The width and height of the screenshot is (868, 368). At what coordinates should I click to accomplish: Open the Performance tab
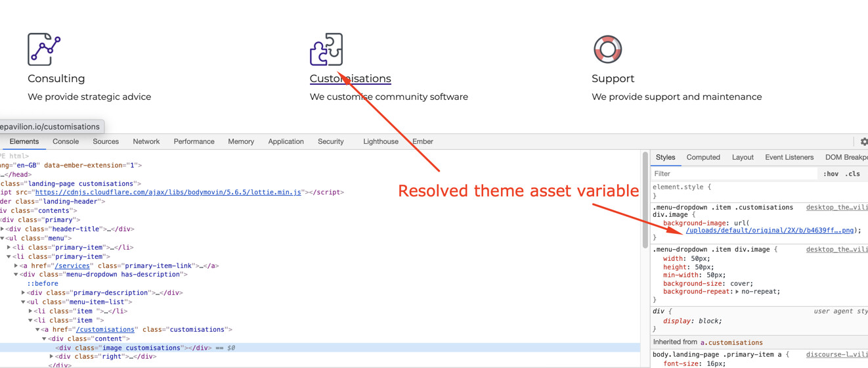pos(194,141)
